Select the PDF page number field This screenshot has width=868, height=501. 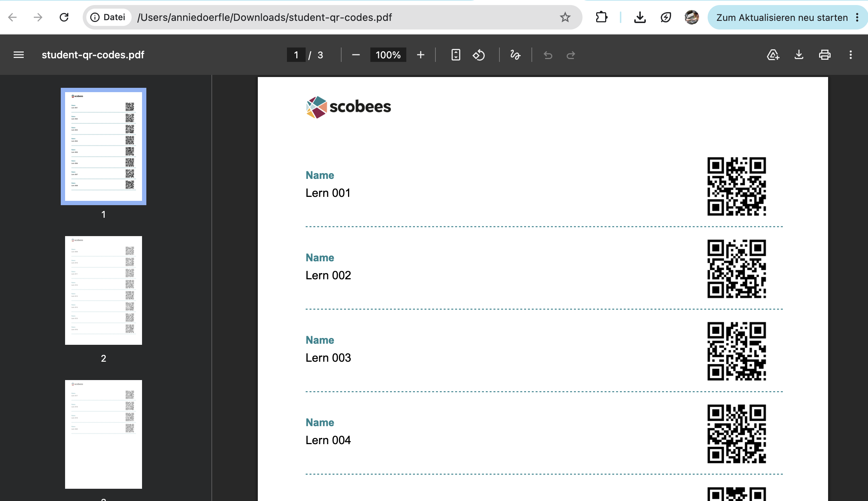coord(296,55)
